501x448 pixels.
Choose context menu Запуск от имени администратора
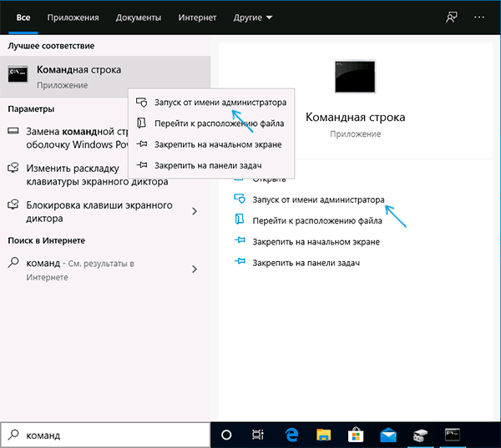(211, 103)
